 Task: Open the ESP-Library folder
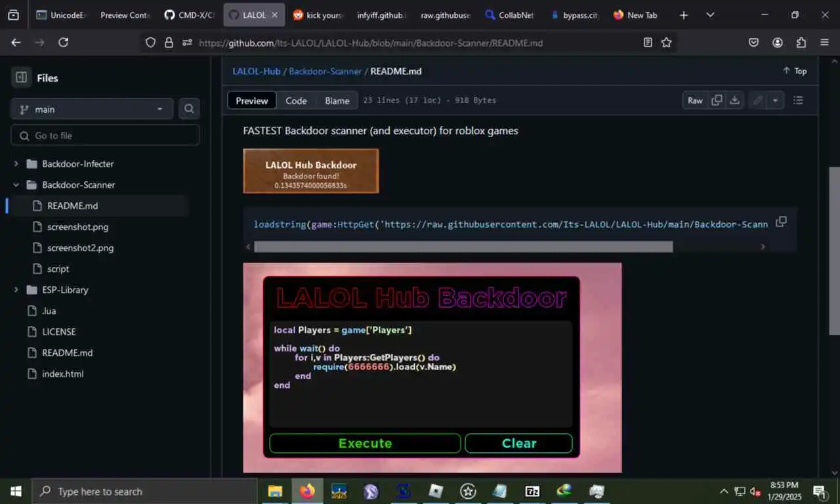coord(65,289)
